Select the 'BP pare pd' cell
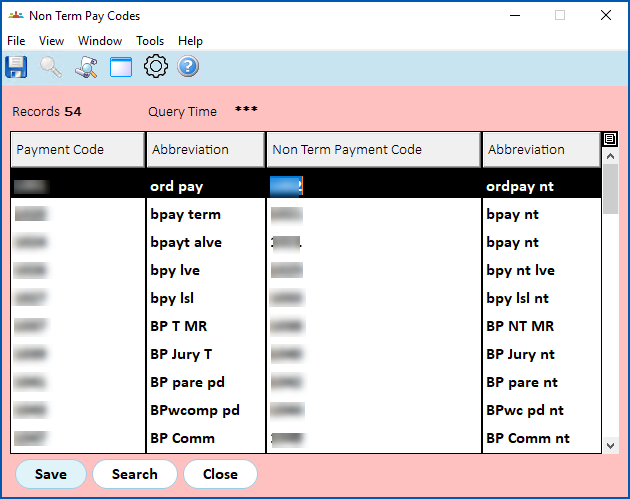Viewport: 630px width, 499px height. tap(206, 382)
